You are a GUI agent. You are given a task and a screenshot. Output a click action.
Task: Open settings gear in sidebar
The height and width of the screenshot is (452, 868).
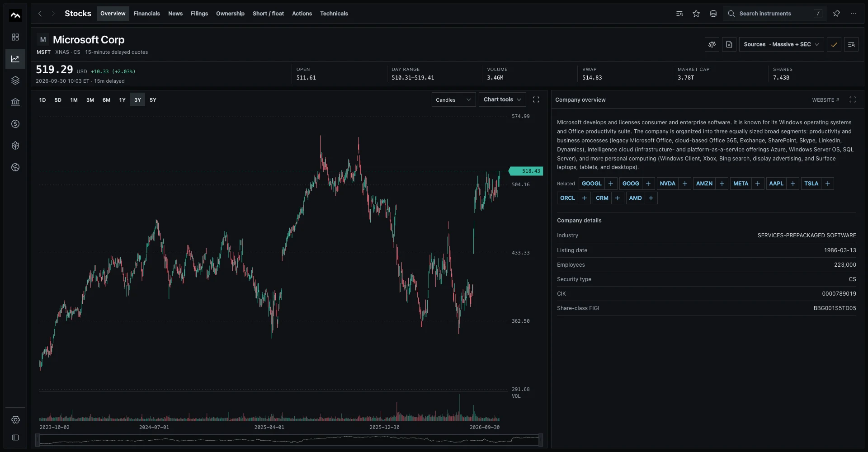[15, 420]
